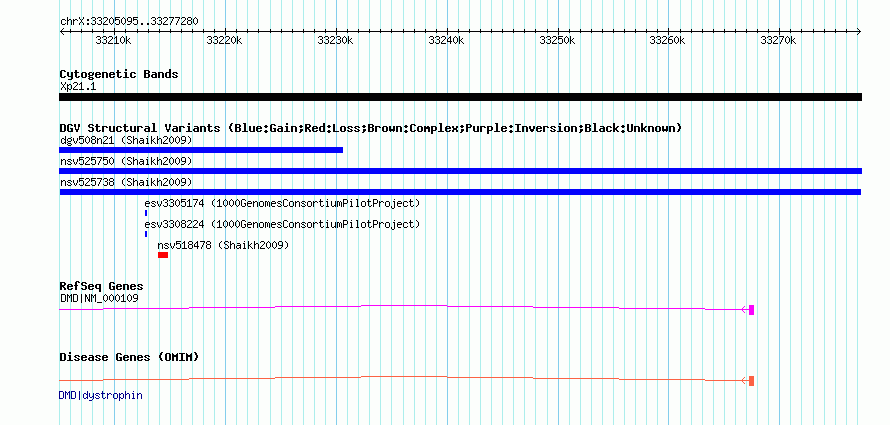The height and width of the screenshot is (425, 890).
Task: Click the magenta DMD strand direction arrow
Action: click(745, 310)
